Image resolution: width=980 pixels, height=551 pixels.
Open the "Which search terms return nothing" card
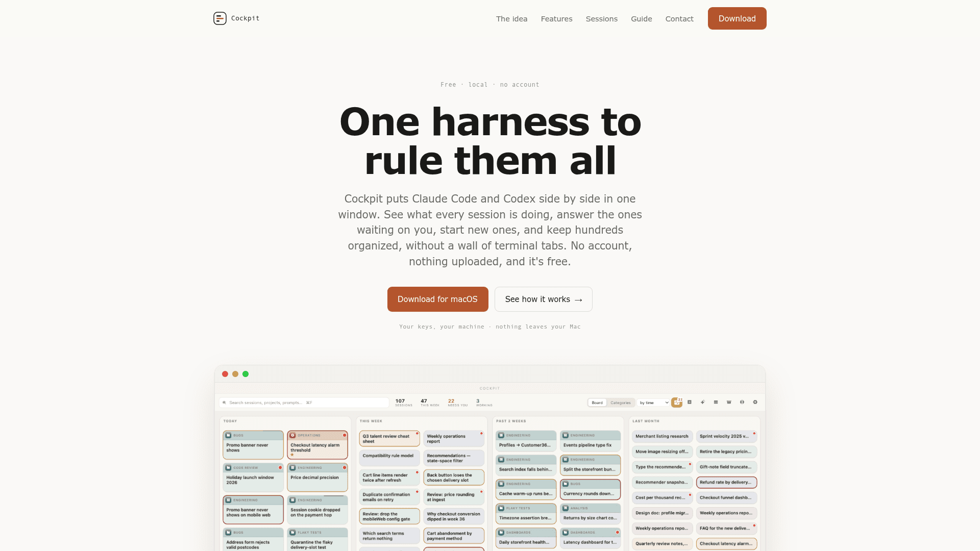[x=389, y=536]
